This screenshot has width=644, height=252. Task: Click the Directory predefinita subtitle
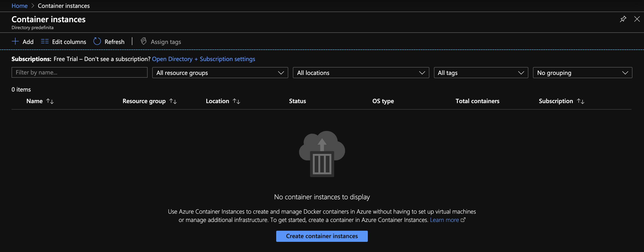(x=32, y=28)
